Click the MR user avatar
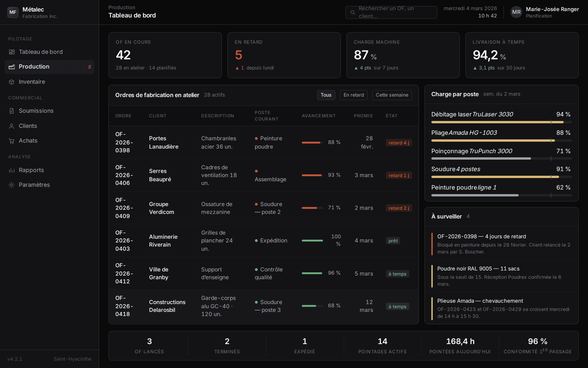The image size is (588, 368). pos(516,12)
